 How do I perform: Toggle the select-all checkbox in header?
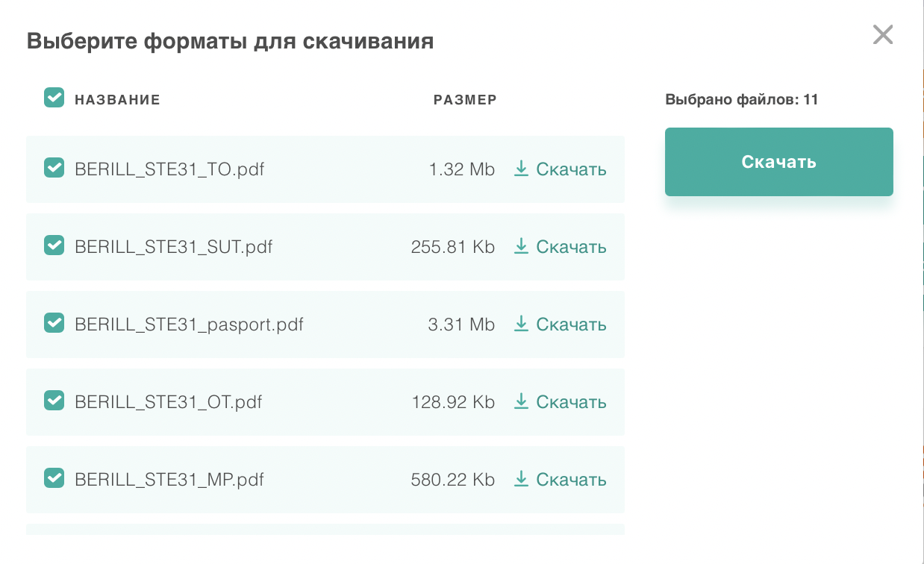54,98
